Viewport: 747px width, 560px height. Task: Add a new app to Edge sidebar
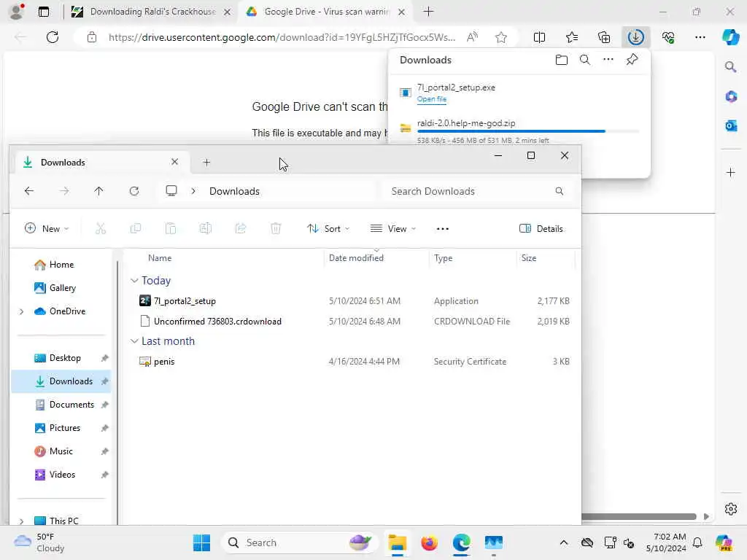[730, 172]
